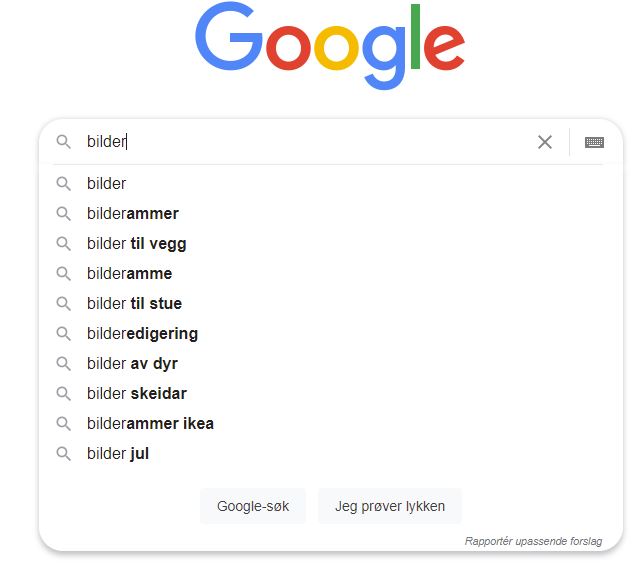Screen dimensions: 638x569
Task: Click into the search text field
Action: pyautogui.click(x=320, y=142)
